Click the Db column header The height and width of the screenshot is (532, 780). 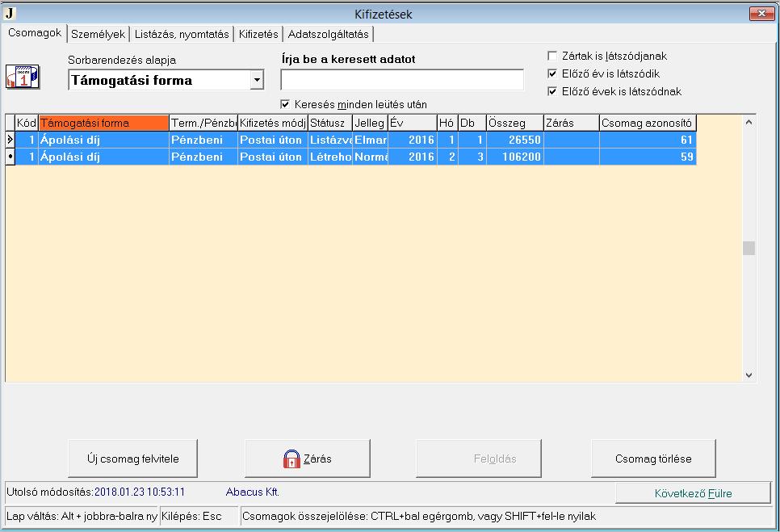pyautogui.click(x=472, y=123)
